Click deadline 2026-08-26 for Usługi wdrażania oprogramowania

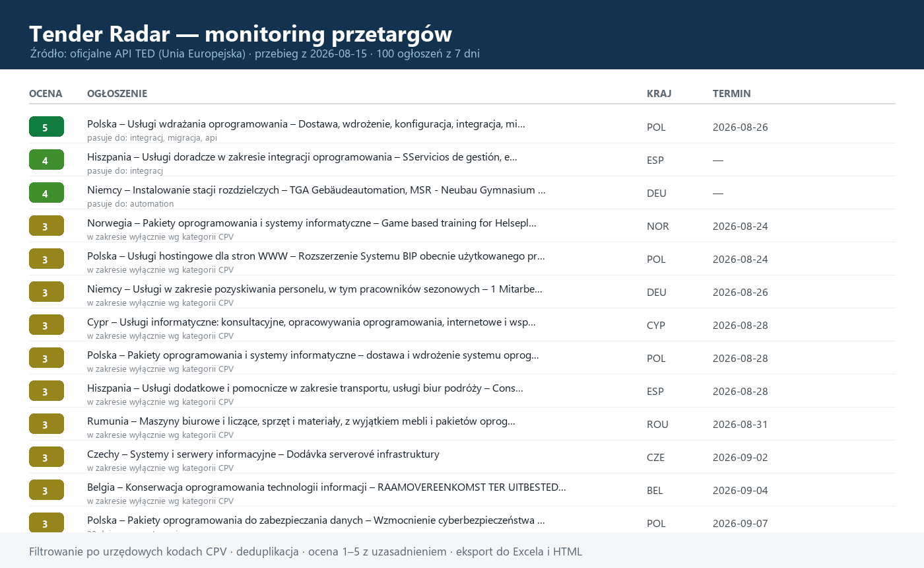740,127
